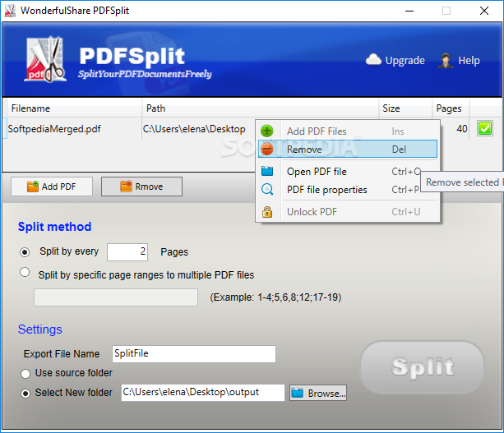This screenshot has width=504, height=433.
Task: Click the large Split button
Action: point(422,367)
